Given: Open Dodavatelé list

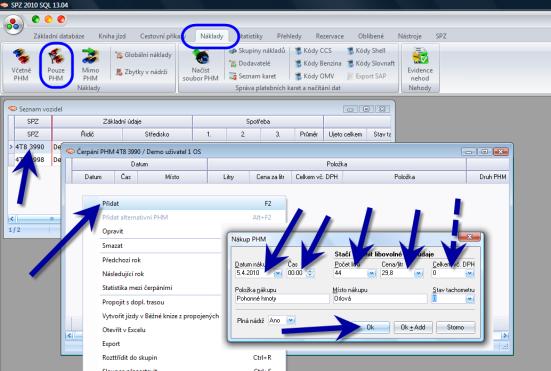Looking at the screenshot, I should coord(250,63).
